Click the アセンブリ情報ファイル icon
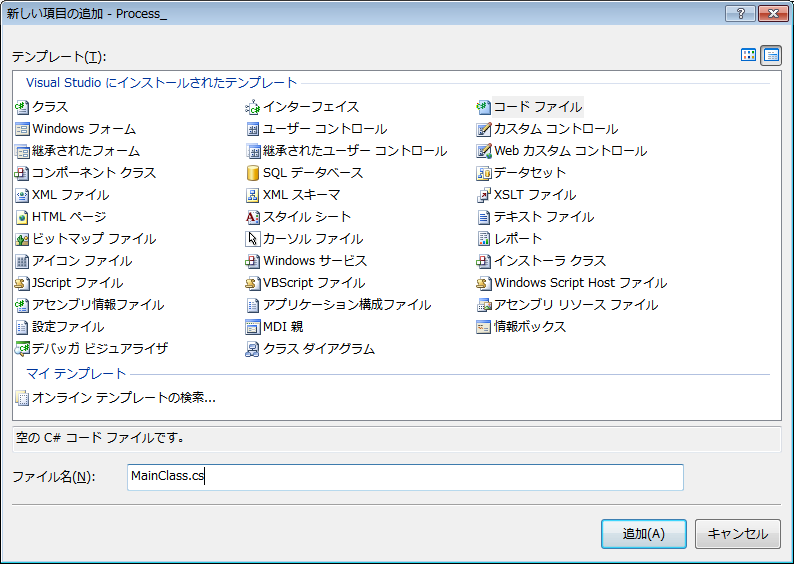This screenshot has height=564, width=794. 22,305
